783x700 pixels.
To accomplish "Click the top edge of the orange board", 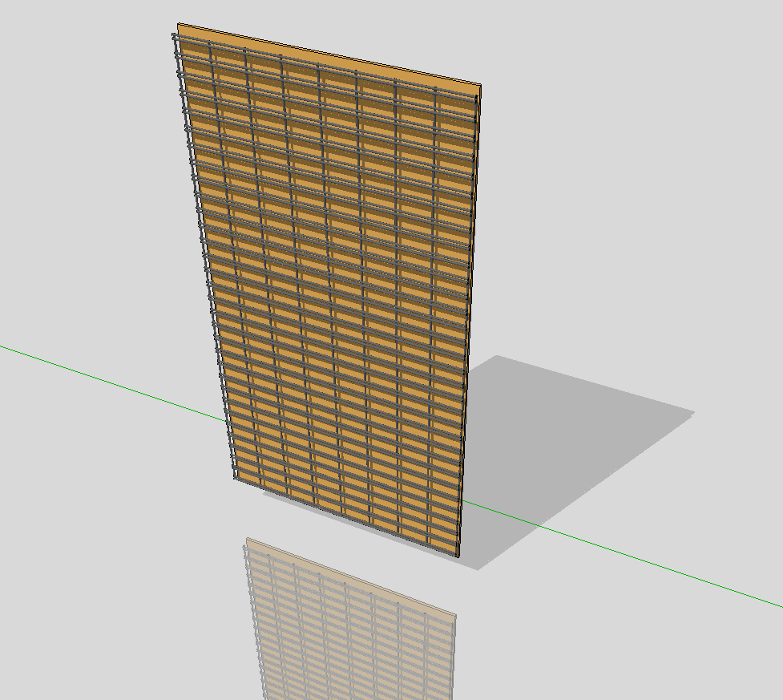I will click(x=329, y=55).
